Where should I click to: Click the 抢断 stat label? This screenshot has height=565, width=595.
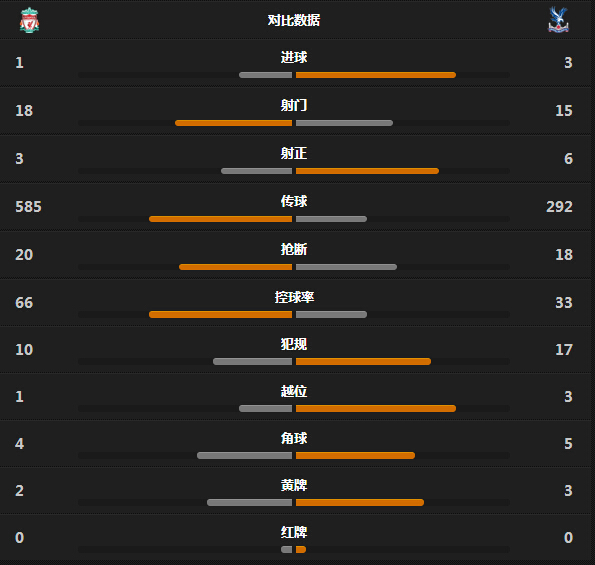[x=294, y=249]
